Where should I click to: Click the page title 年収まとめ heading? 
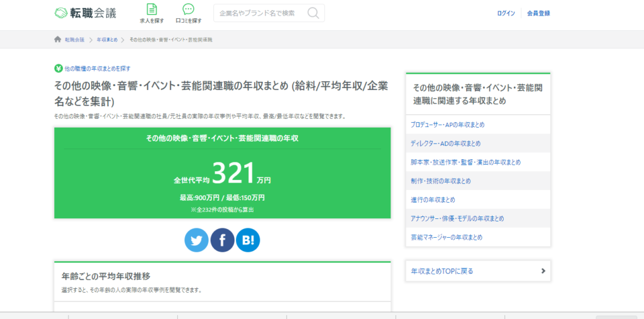221,94
